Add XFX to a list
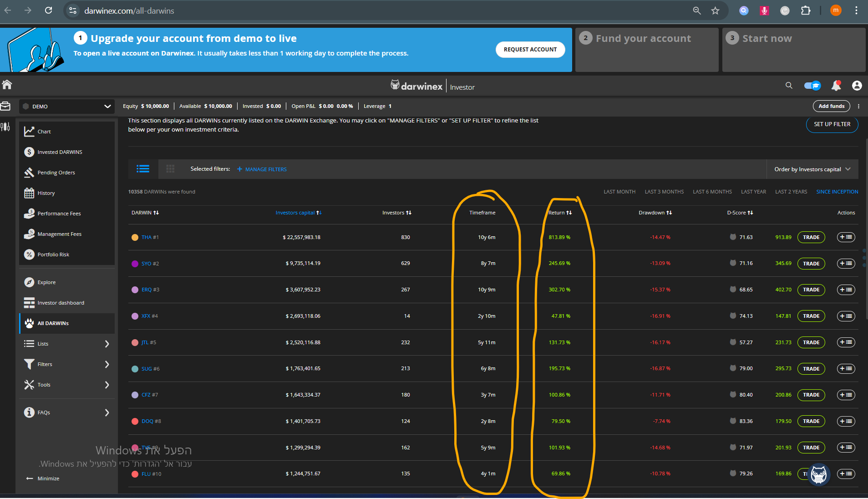The width and height of the screenshot is (868, 499). (846, 316)
